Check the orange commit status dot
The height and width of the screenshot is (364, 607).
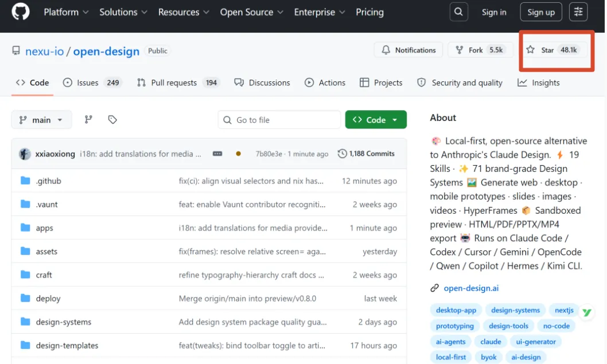[239, 154]
